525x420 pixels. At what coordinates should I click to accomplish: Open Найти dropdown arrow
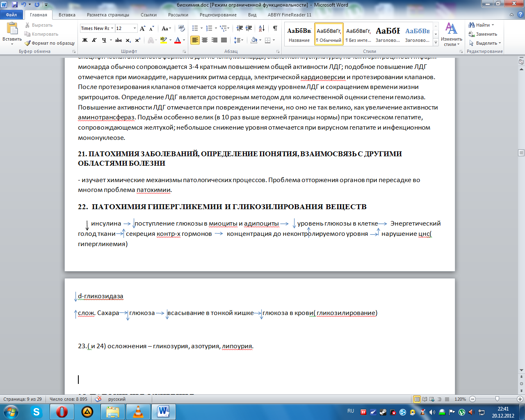click(493, 25)
